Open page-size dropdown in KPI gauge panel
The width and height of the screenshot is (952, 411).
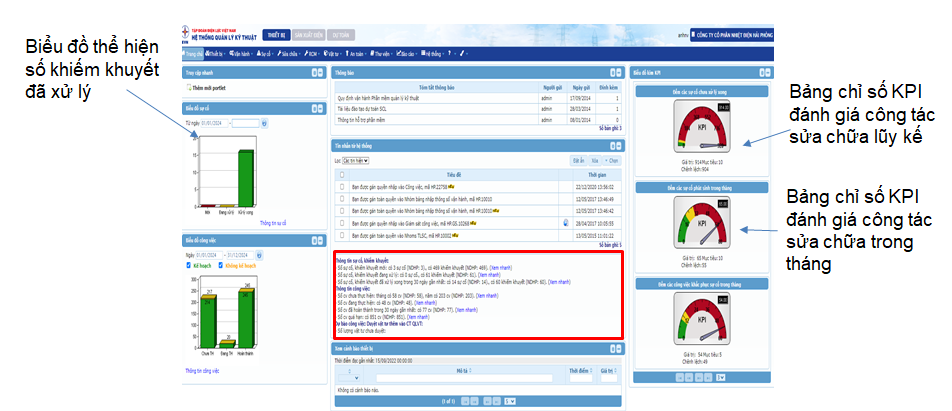[x=720, y=378]
